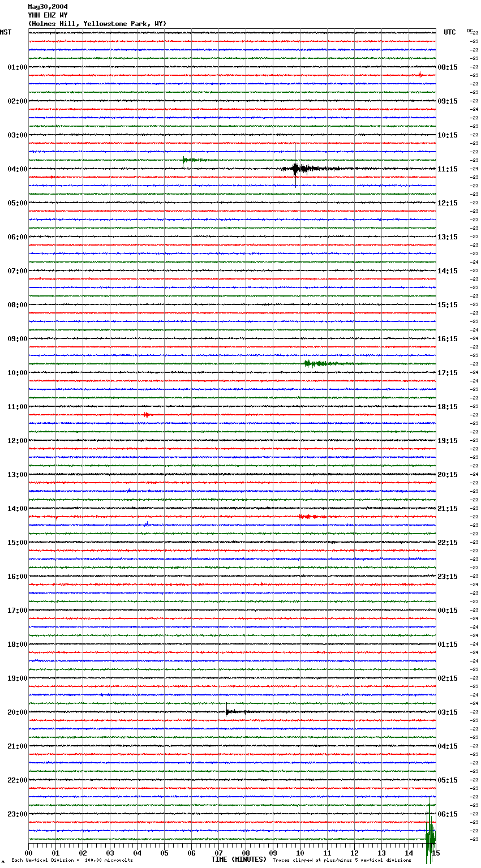Screen dimensions: 481x868
Task: Click the 06:15 UTC time label
Action: (448, 814)
